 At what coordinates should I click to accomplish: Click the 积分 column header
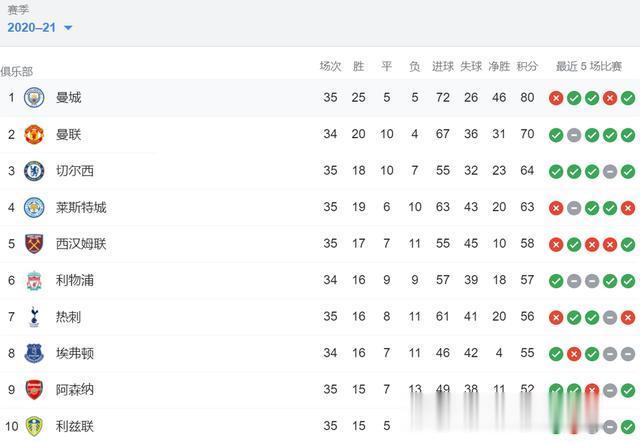click(x=527, y=66)
